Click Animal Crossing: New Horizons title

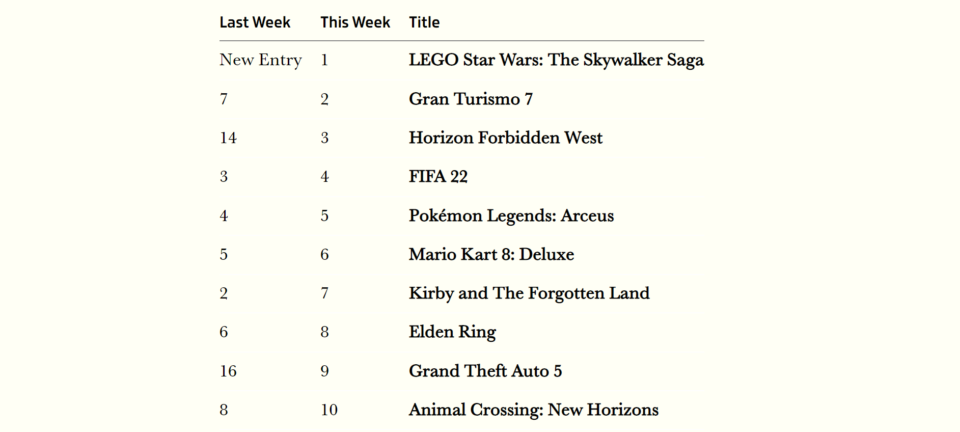[x=533, y=410]
